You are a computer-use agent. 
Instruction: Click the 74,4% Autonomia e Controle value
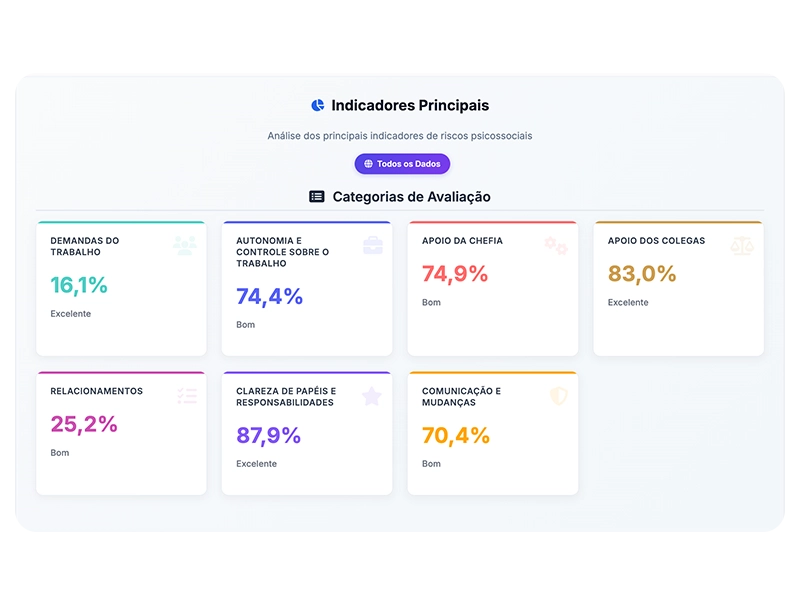(x=269, y=296)
